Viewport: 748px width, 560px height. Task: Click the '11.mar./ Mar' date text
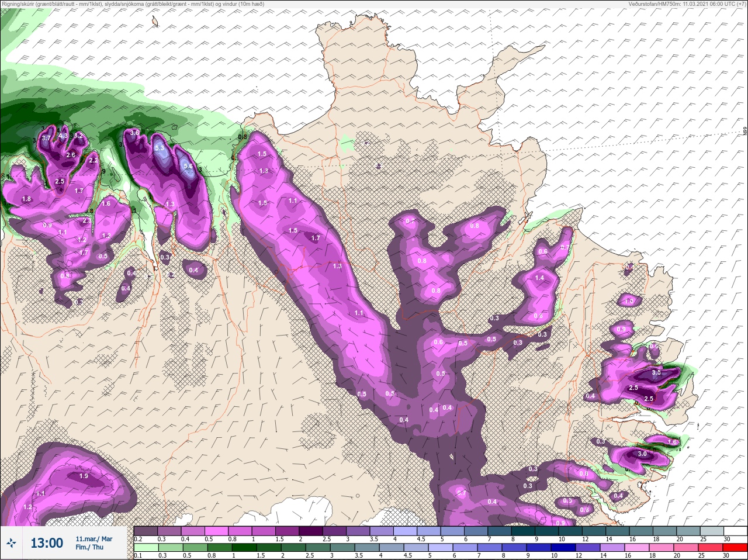tap(94, 539)
